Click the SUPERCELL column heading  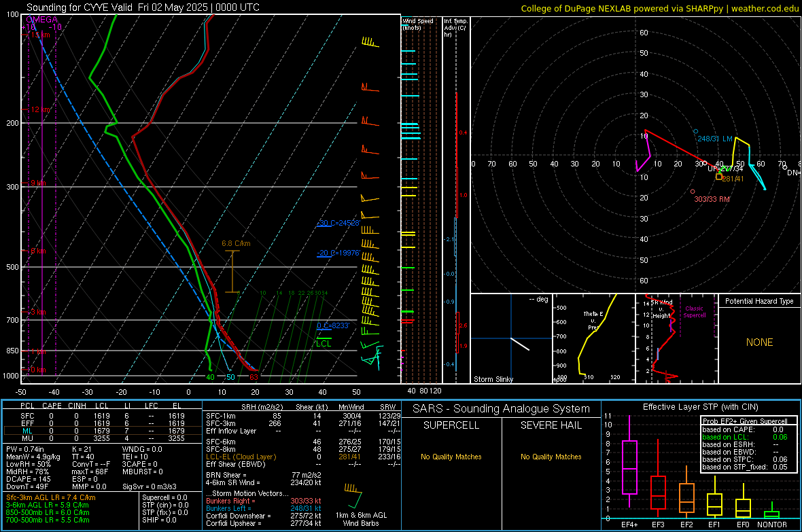pos(451,425)
